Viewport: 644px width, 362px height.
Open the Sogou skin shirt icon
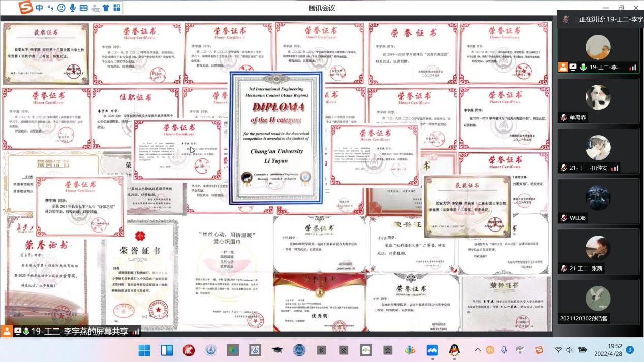pyautogui.click(x=106, y=8)
